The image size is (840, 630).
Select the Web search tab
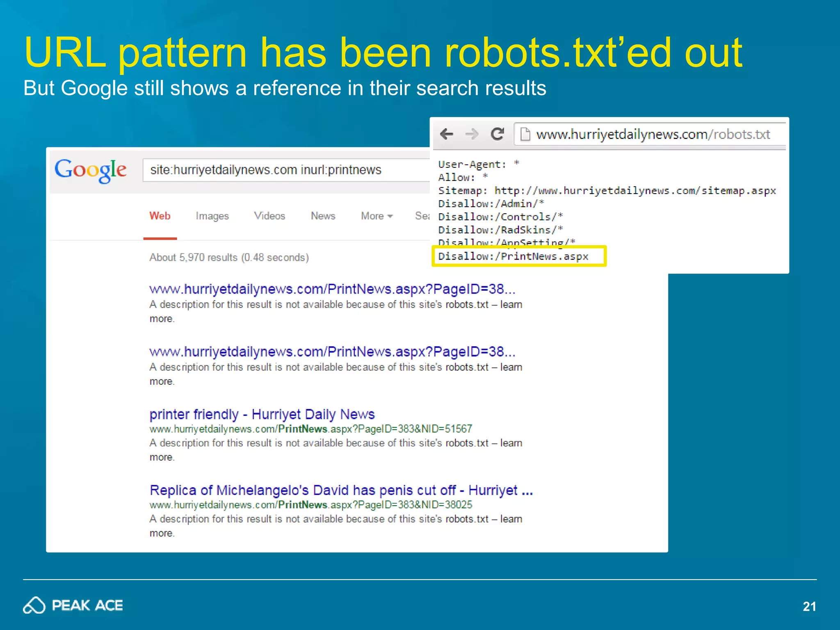point(160,216)
